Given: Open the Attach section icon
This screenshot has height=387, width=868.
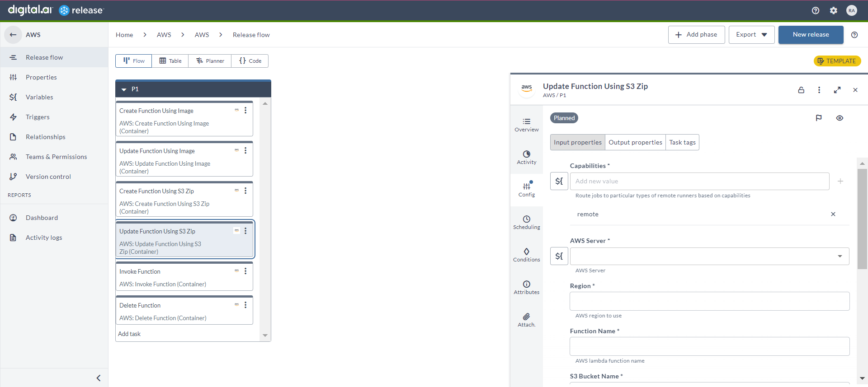Looking at the screenshot, I should click(x=527, y=320).
